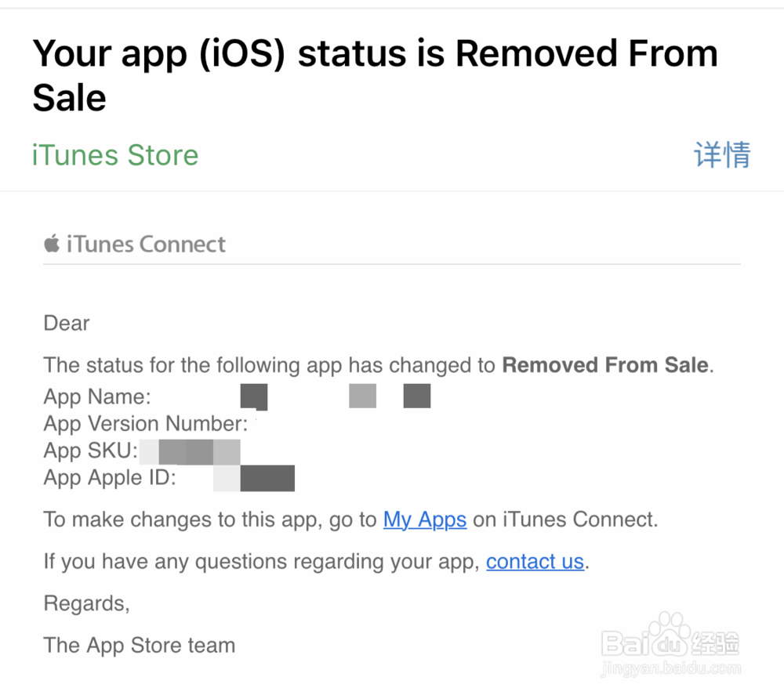Click the App Apple ID label

coord(110,478)
